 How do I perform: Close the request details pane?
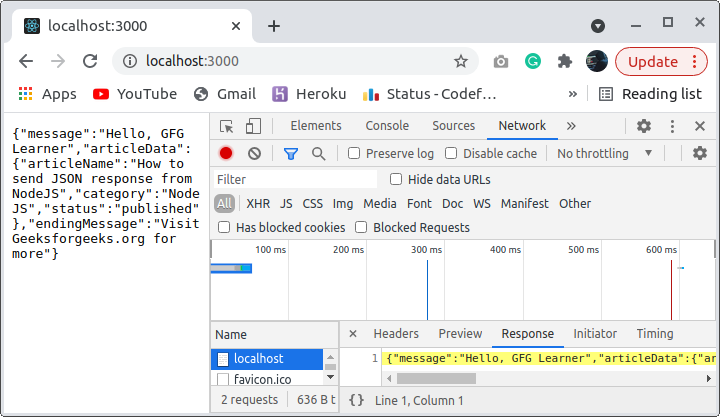point(353,333)
